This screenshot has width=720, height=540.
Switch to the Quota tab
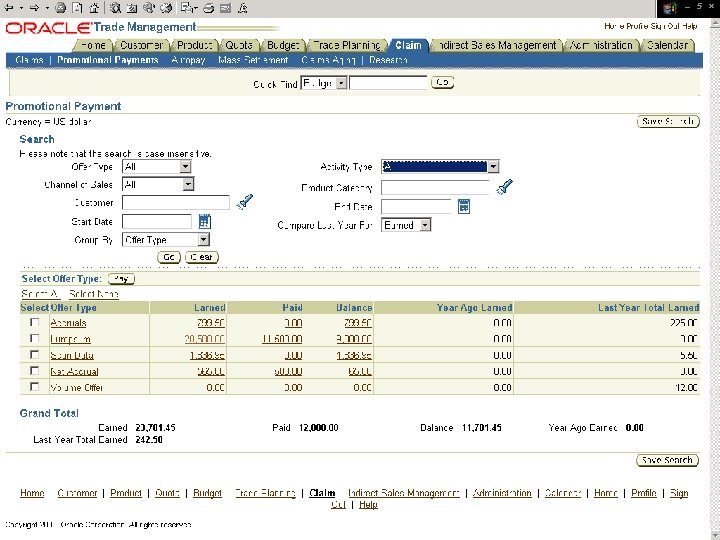(239, 45)
